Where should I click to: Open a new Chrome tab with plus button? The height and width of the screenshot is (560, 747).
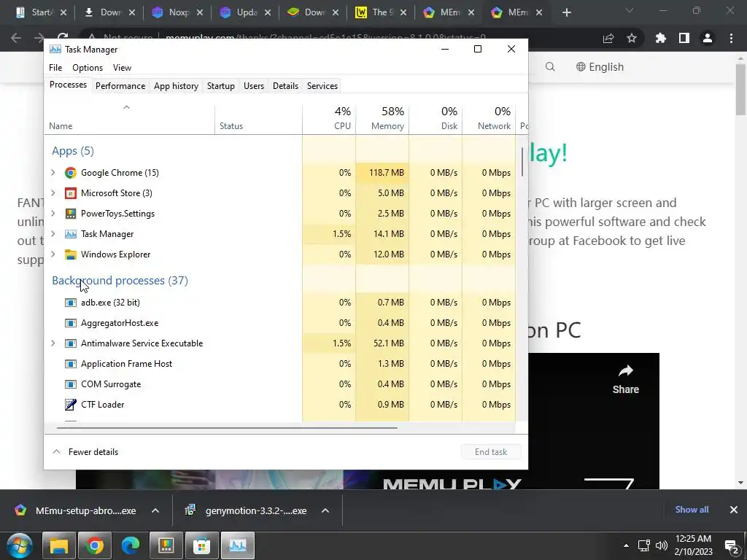pyautogui.click(x=566, y=12)
